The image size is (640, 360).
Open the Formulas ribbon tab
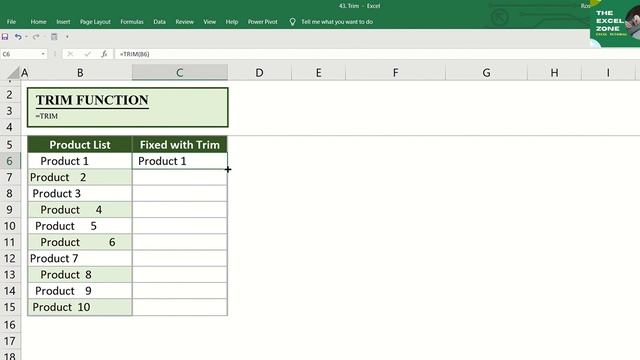[132, 22]
